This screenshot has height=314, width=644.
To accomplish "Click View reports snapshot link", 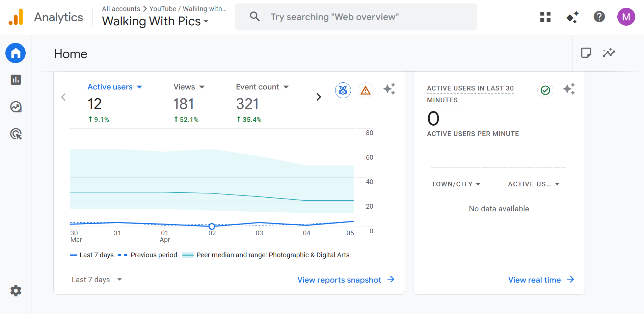I will click(x=339, y=280).
